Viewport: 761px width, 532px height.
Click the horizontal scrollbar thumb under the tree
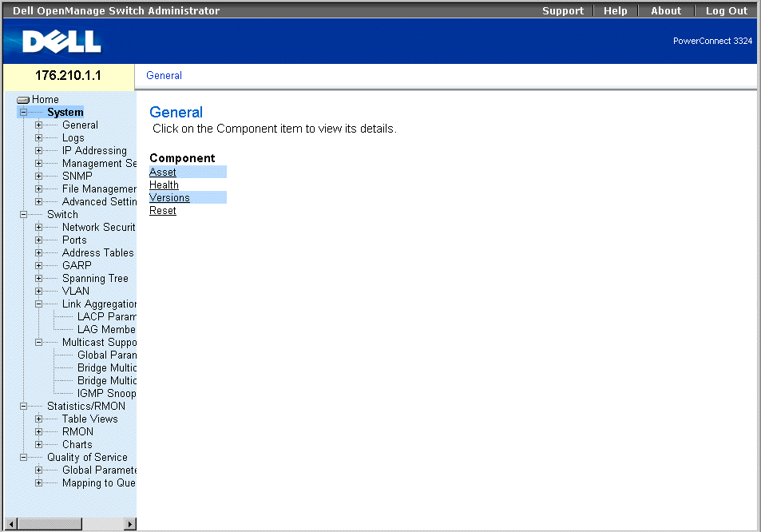tap(50, 524)
